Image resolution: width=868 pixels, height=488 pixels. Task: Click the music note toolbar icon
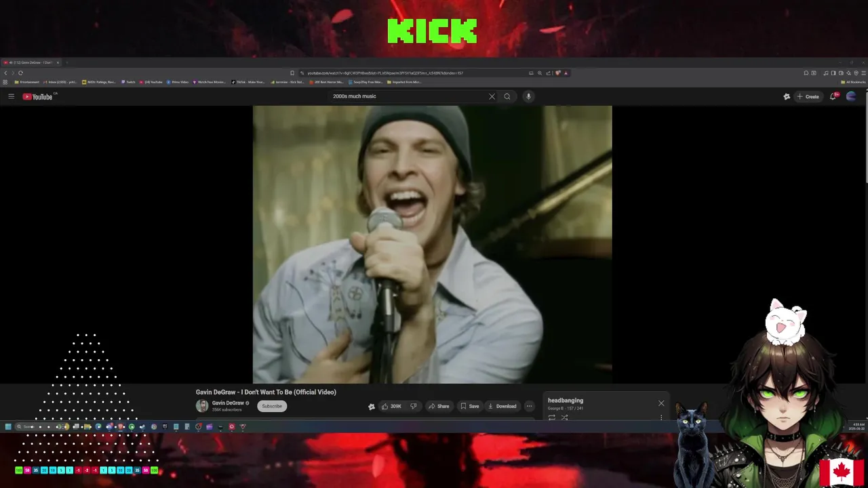tap(825, 73)
